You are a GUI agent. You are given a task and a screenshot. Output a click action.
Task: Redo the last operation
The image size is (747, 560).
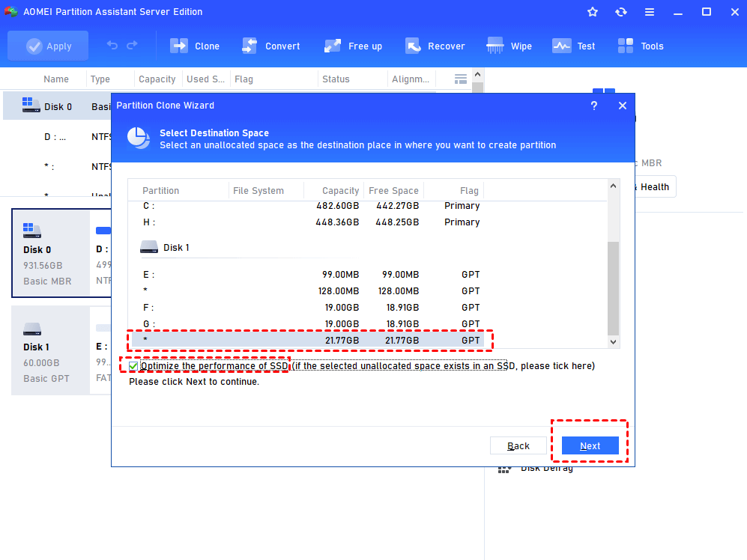(132, 45)
